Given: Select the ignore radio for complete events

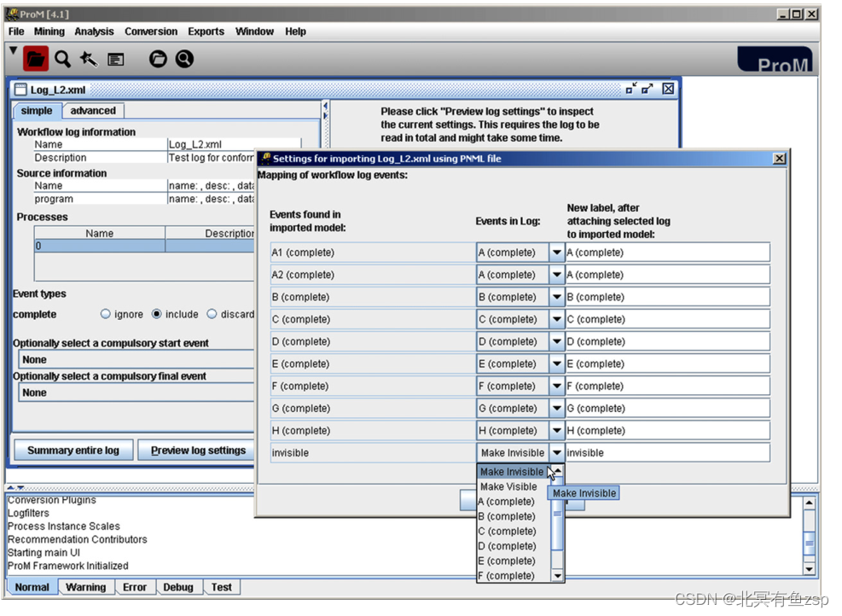Looking at the screenshot, I should tap(105, 314).
